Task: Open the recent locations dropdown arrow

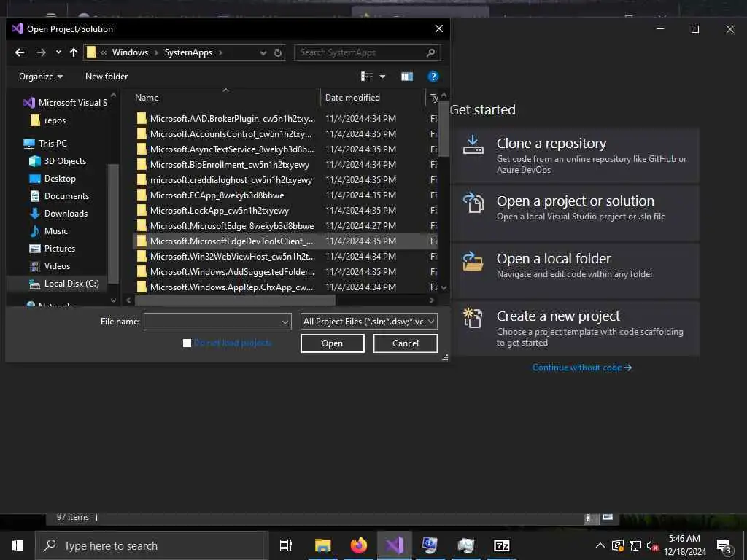Action: coord(58,52)
